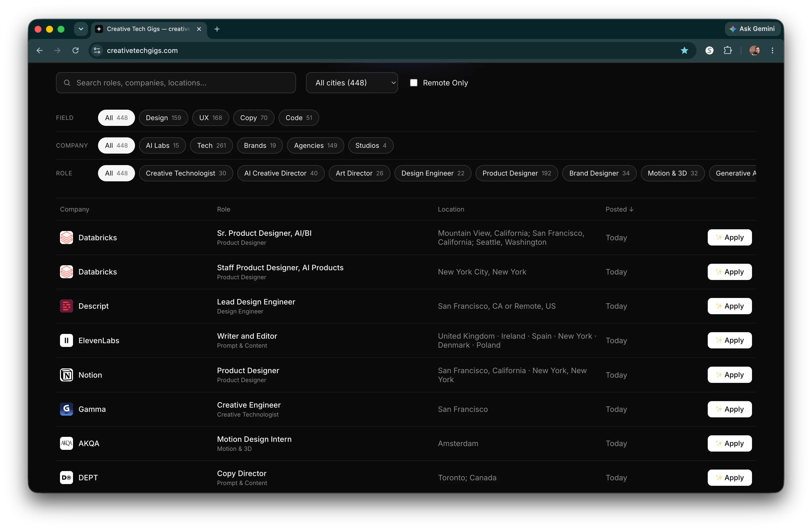This screenshot has height=530, width=812.
Task: Filter by Brands company type
Action: pos(260,146)
